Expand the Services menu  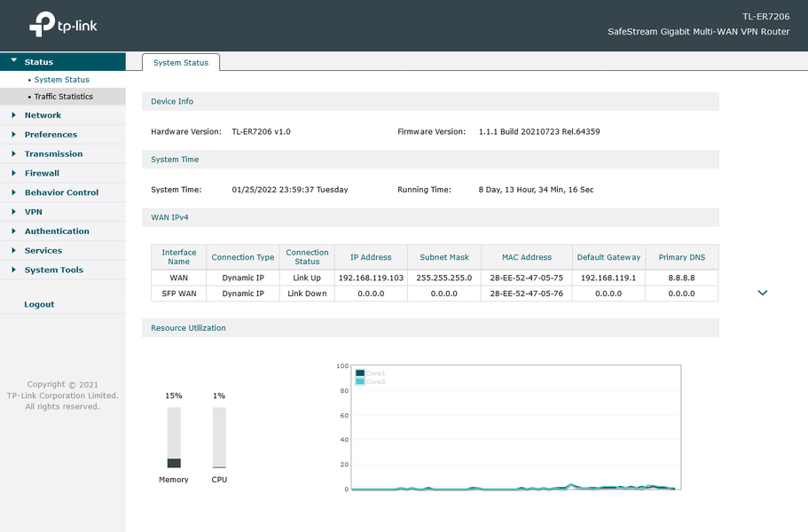43,251
